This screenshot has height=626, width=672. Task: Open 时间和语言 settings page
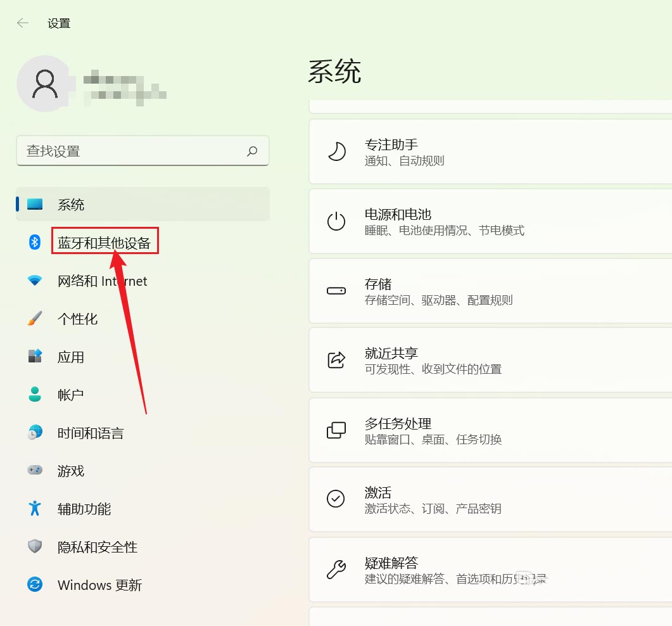point(91,433)
